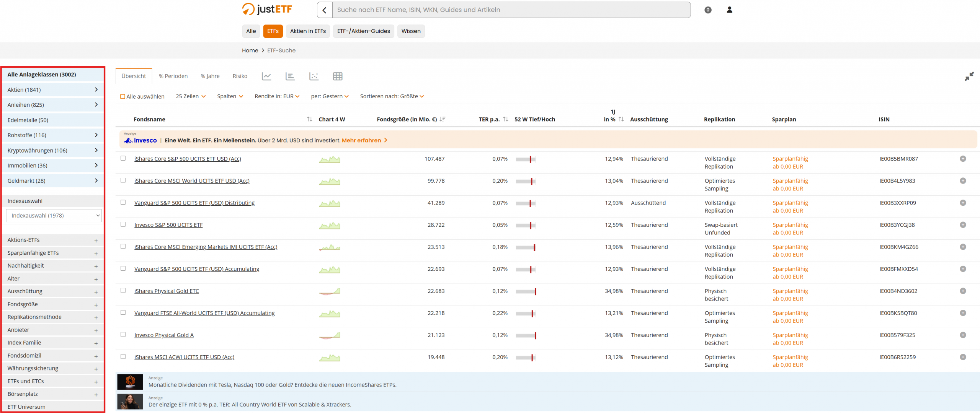Switch to the bar chart comparison icon

tap(290, 76)
